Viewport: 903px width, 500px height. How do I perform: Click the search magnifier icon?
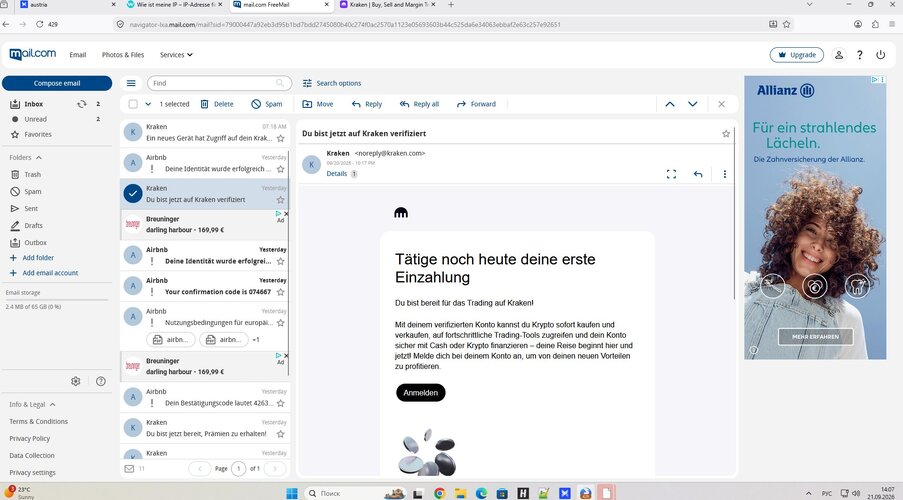coord(280,83)
